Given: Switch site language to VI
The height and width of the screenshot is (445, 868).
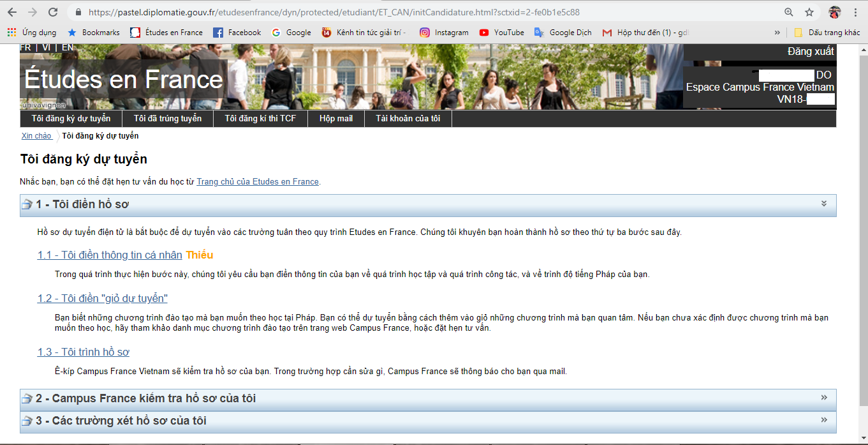Looking at the screenshot, I should [x=47, y=47].
